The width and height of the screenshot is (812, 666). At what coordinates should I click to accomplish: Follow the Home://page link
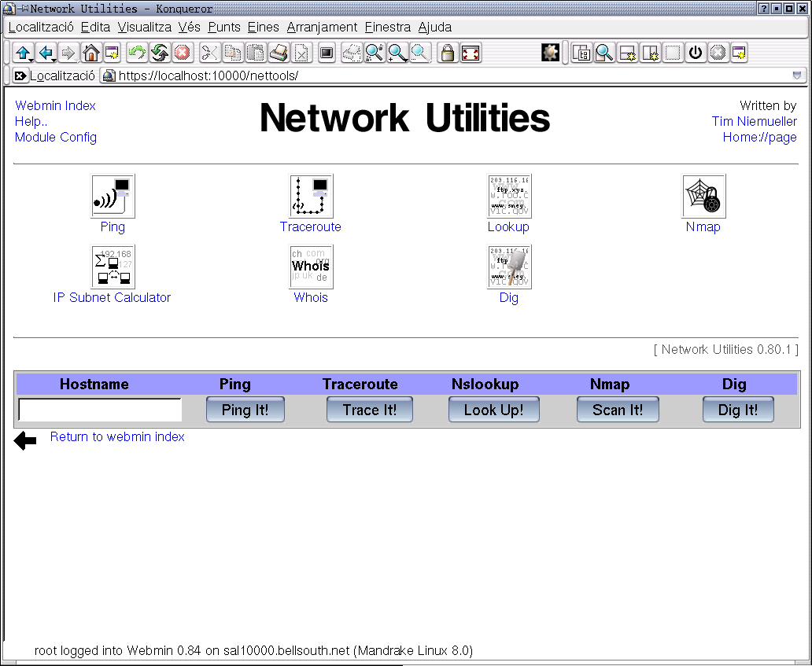tap(760, 137)
